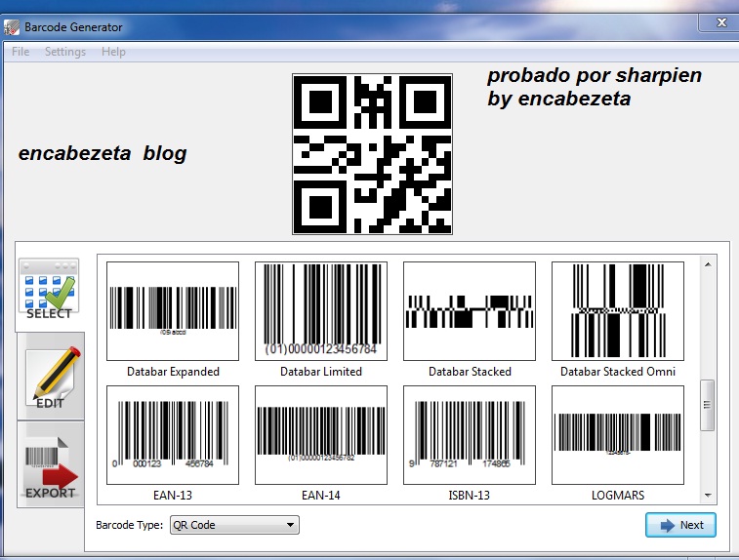The width and height of the screenshot is (739, 560).
Task: Click the Barcode Generator title bar app icon
Action: (x=12, y=27)
